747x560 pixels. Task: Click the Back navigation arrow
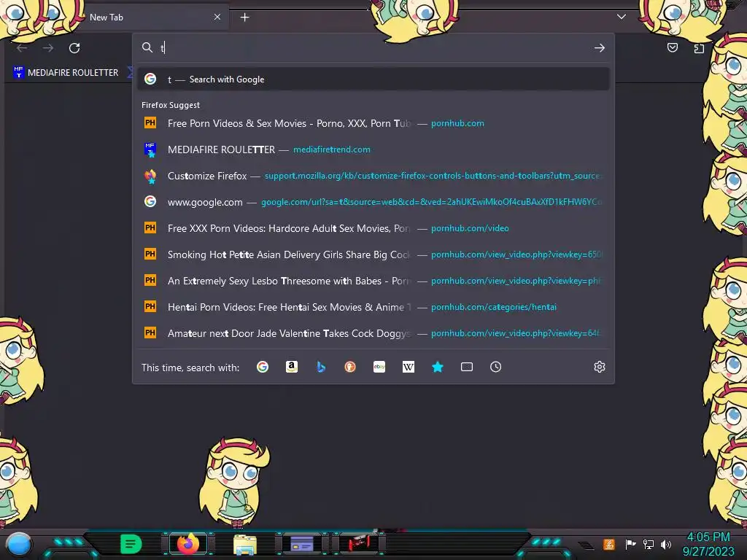click(22, 48)
